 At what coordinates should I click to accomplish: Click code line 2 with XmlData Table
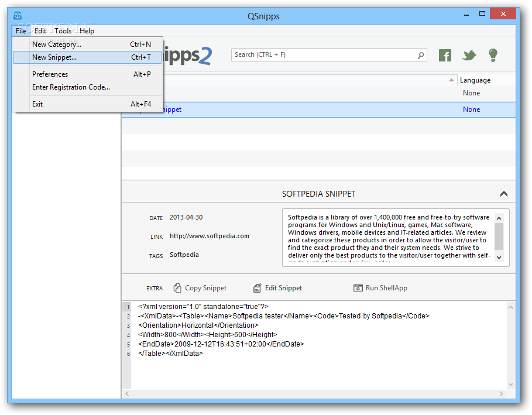click(x=283, y=316)
